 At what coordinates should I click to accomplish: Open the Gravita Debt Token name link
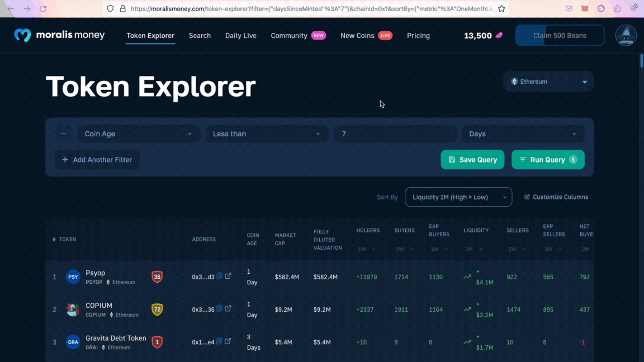coord(116,338)
